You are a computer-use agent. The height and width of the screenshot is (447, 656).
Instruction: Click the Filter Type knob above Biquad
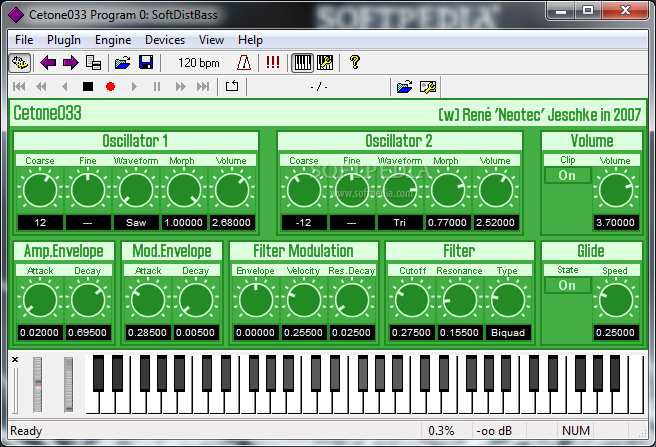(508, 300)
